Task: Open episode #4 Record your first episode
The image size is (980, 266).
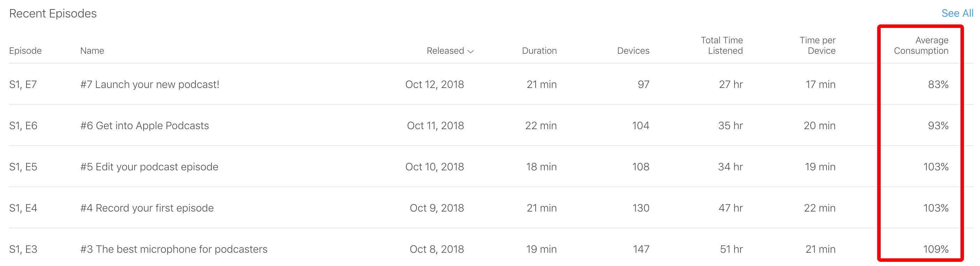Action: pyautogui.click(x=147, y=208)
